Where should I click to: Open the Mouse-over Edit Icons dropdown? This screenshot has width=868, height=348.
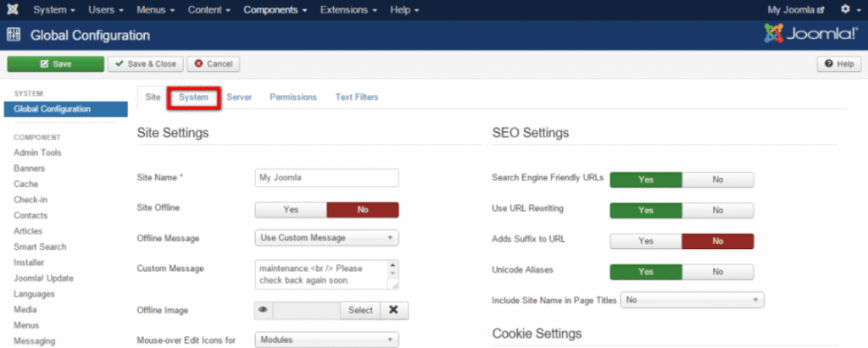point(326,340)
